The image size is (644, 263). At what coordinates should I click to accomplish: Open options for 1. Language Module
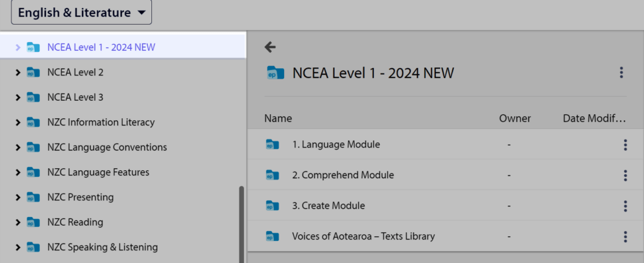(625, 145)
